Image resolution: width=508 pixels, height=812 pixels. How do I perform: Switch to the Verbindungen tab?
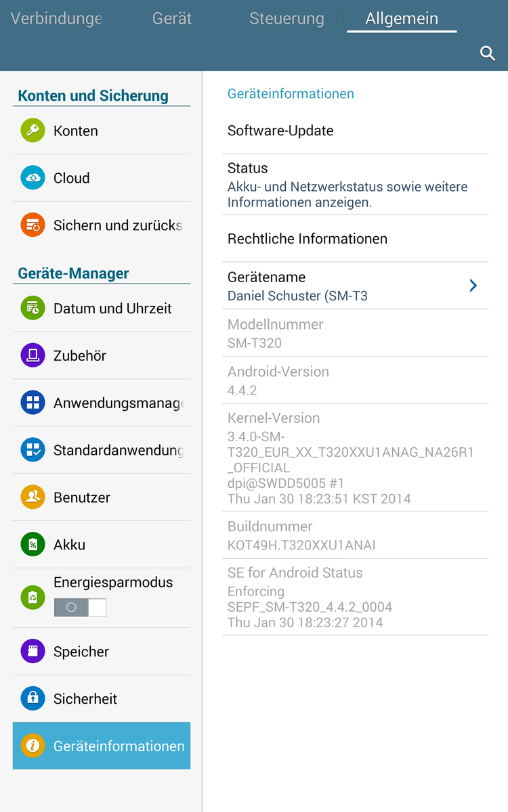[57, 18]
